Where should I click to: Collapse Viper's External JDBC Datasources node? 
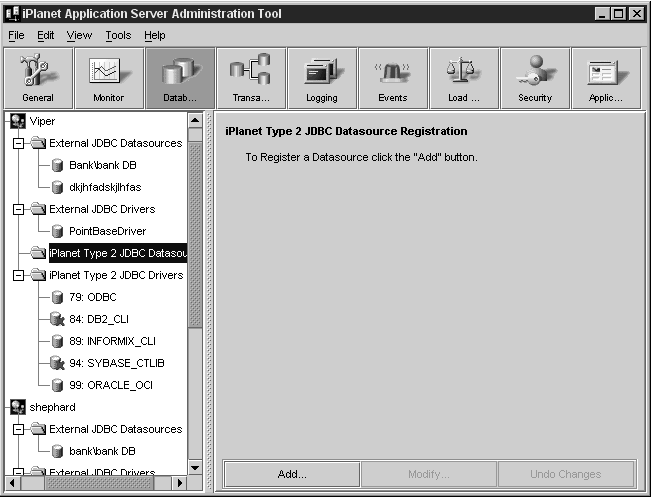(x=18, y=143)
